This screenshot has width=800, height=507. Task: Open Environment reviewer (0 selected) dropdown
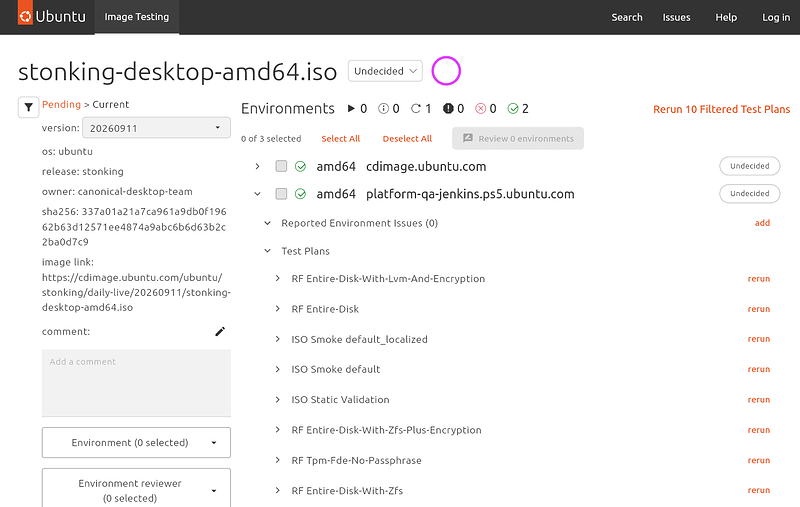[136, 490]
